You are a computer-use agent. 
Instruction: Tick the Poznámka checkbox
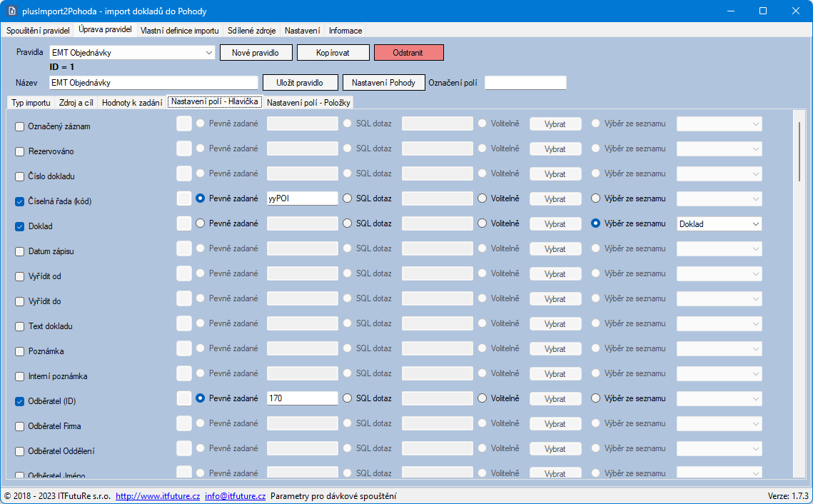[20, 351]
